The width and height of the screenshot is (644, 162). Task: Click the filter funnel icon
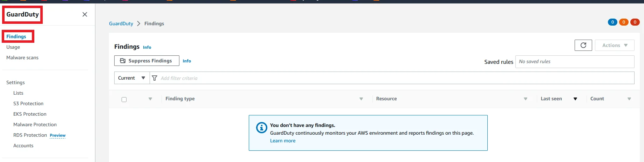tap(155, 78)
